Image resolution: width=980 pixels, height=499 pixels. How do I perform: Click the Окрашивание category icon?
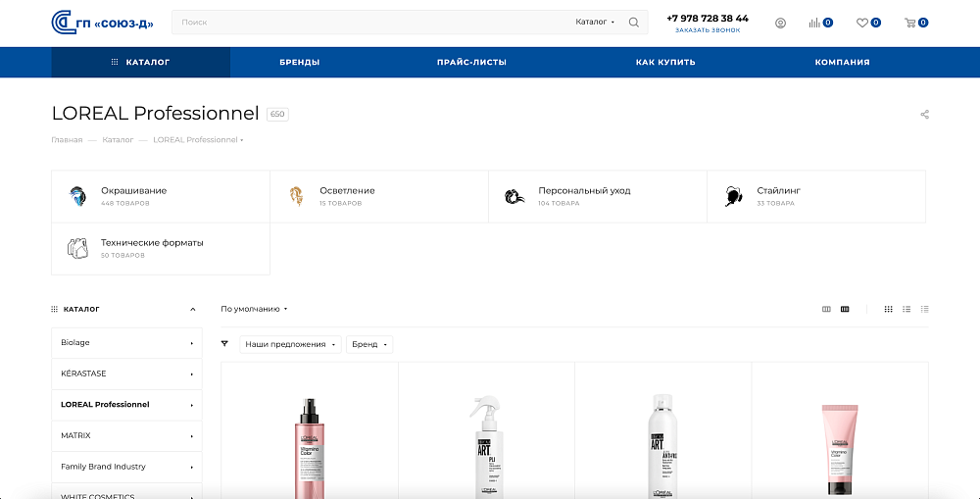click(77, 196)
